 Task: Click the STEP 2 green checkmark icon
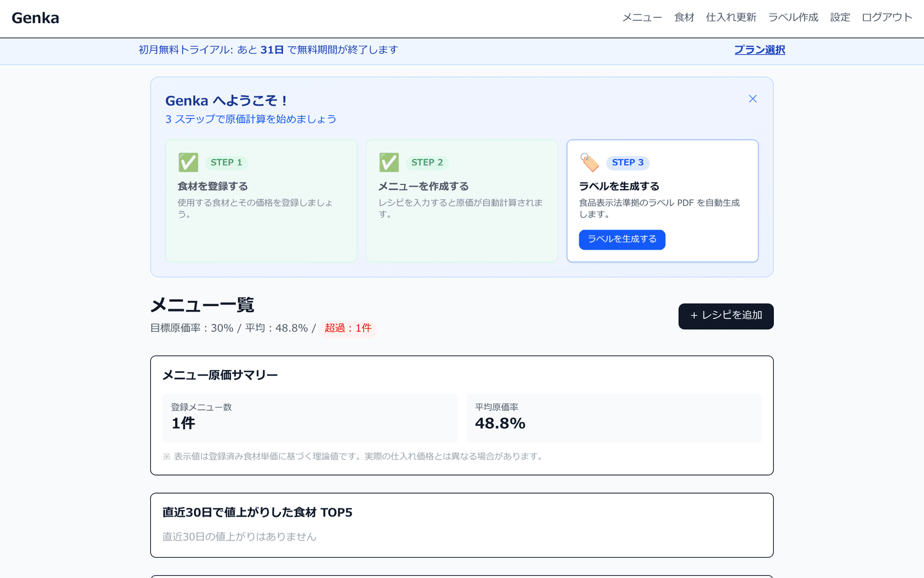click(389, 162)
